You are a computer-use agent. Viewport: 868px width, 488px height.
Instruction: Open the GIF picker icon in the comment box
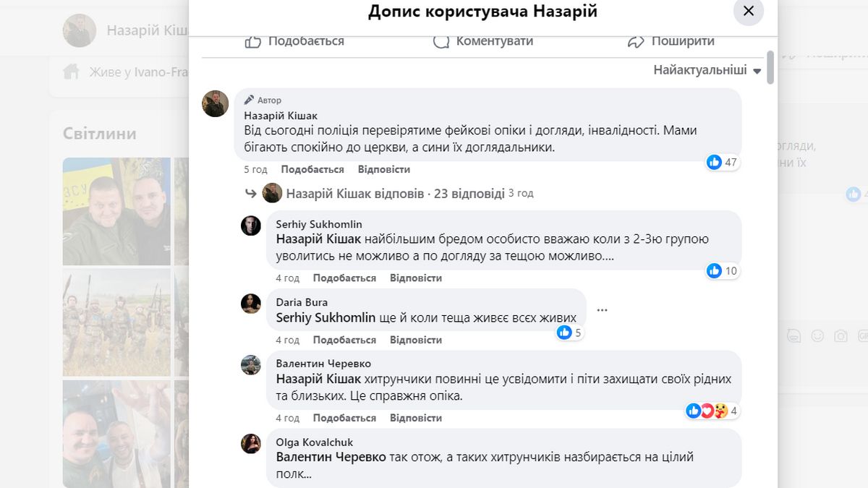863,335
